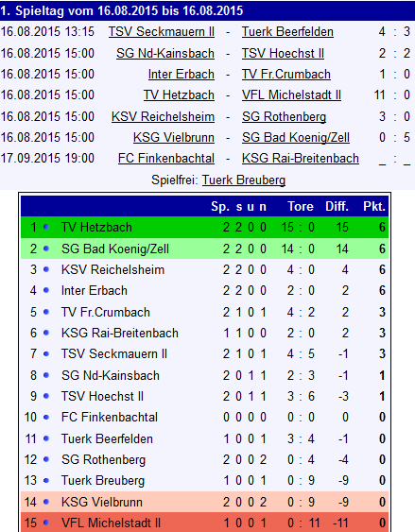Click blue dot icon beside Tuerk Breuberg in table
415x532 pixels.
coord(46,481)
